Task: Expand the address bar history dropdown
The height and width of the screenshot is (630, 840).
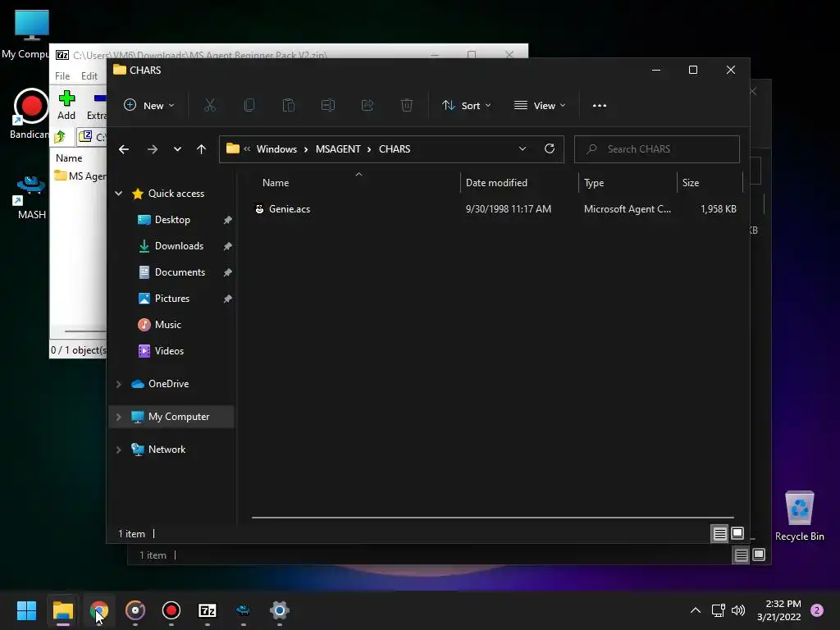Action: [523, 149]
